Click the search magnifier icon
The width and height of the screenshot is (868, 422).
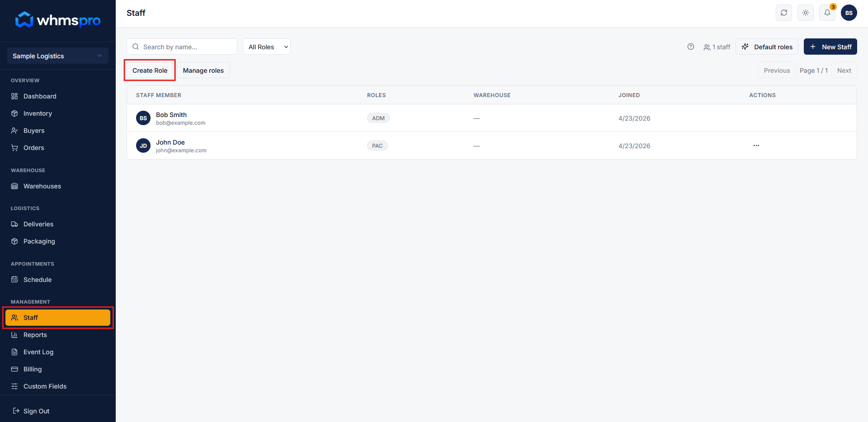point(136,47)
